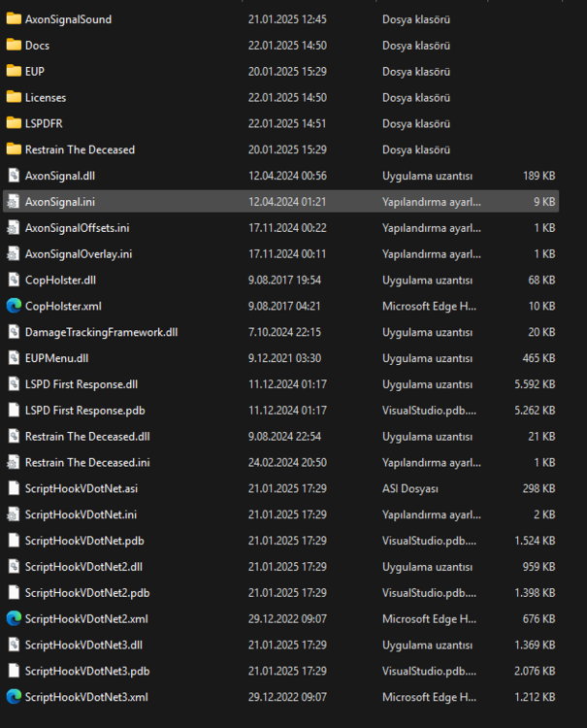Select the ScriptHookVDotNet2.dll file name
The image size is (587, 728).
(x=83, y=567)
